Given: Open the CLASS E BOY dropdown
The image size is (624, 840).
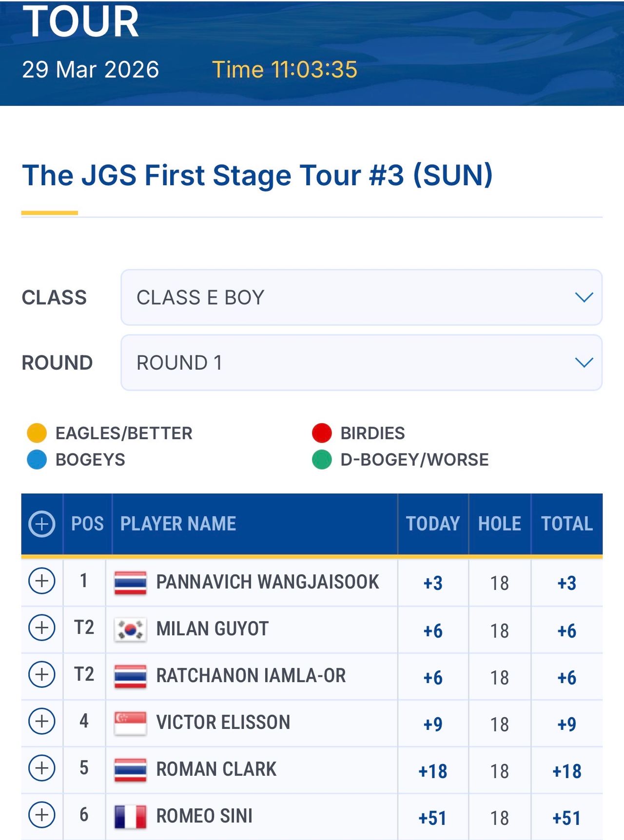Looking at the screenshot, I should pyautogui.click(x=361, y=297).
